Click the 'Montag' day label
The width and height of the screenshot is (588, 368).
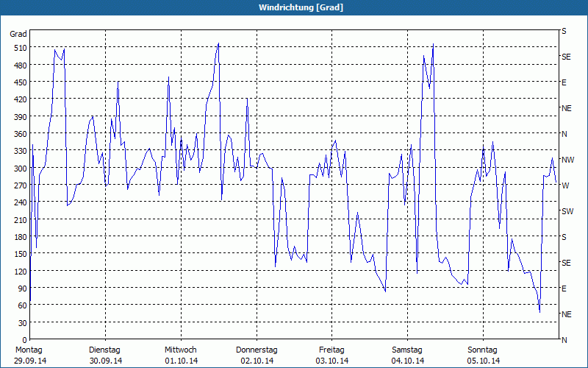tap(29, 350)
